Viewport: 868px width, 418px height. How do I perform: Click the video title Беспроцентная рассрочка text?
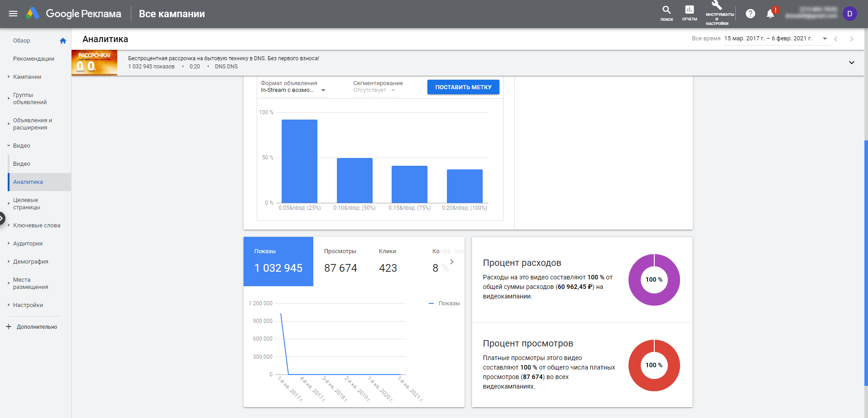tap(223, 58)
